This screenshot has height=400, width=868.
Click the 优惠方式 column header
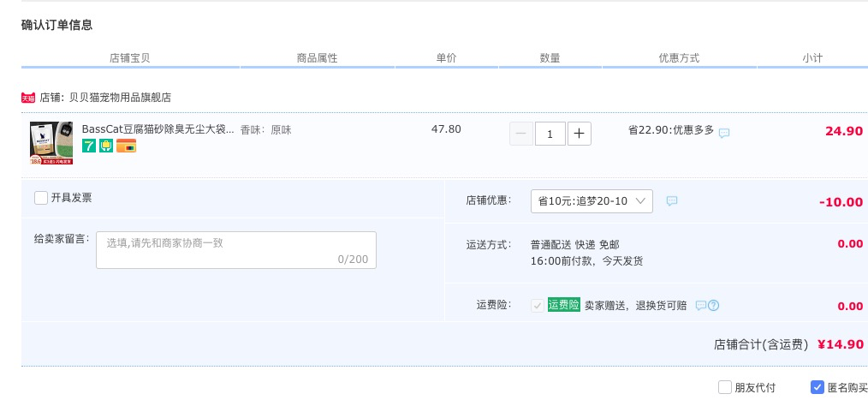point(679,57)
